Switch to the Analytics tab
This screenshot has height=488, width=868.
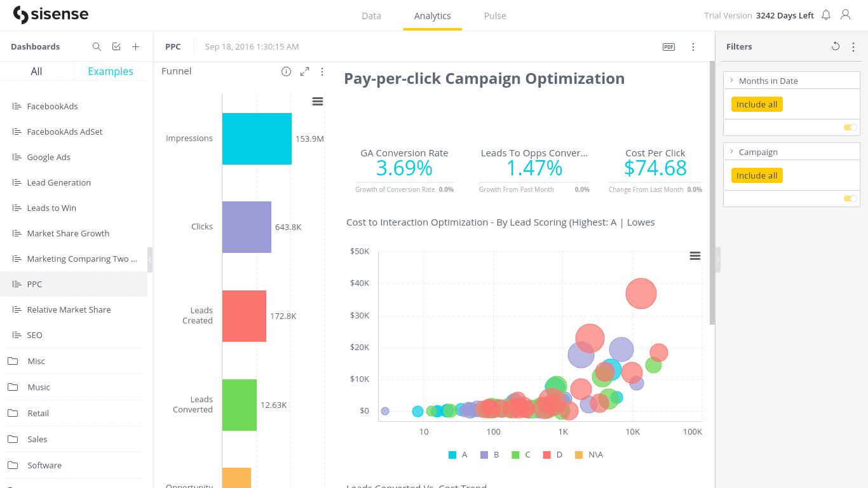(x=433, y=16)
